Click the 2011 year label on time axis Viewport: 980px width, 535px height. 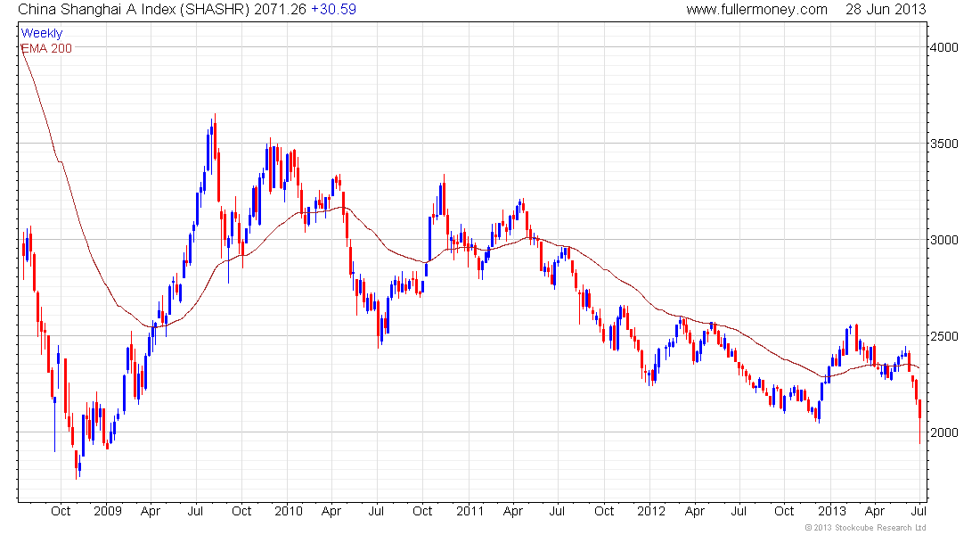point(470,511)
